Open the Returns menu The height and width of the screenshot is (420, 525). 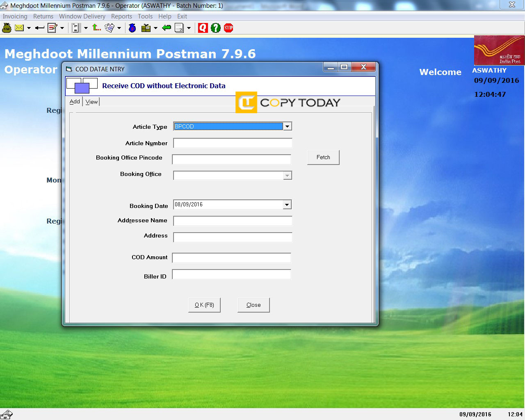pos(43,16)
